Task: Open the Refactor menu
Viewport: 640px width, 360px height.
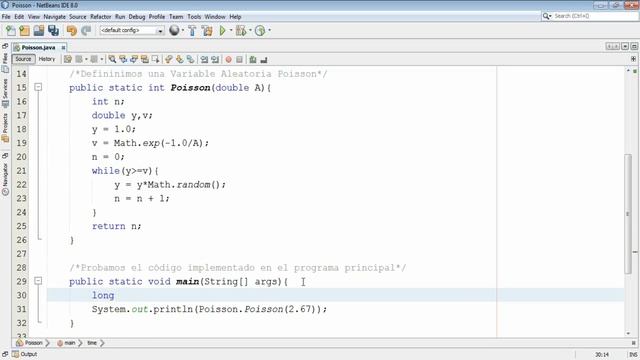Action: click(x=101, y=17)
